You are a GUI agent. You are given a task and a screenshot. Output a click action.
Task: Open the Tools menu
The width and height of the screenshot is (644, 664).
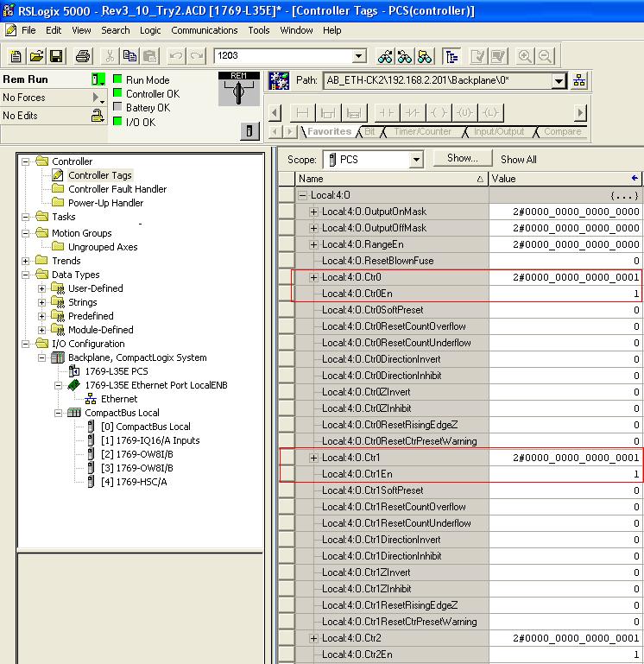[259, 30]
